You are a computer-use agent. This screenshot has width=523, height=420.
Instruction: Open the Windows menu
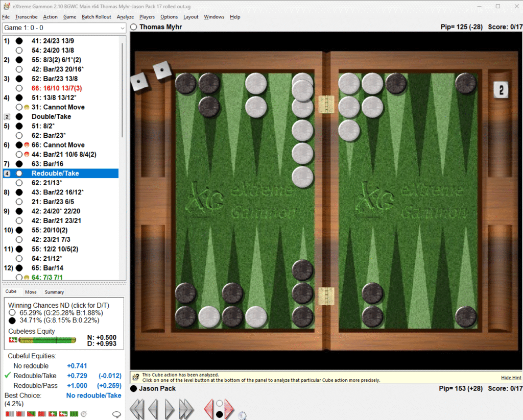[x=214, y=17]
